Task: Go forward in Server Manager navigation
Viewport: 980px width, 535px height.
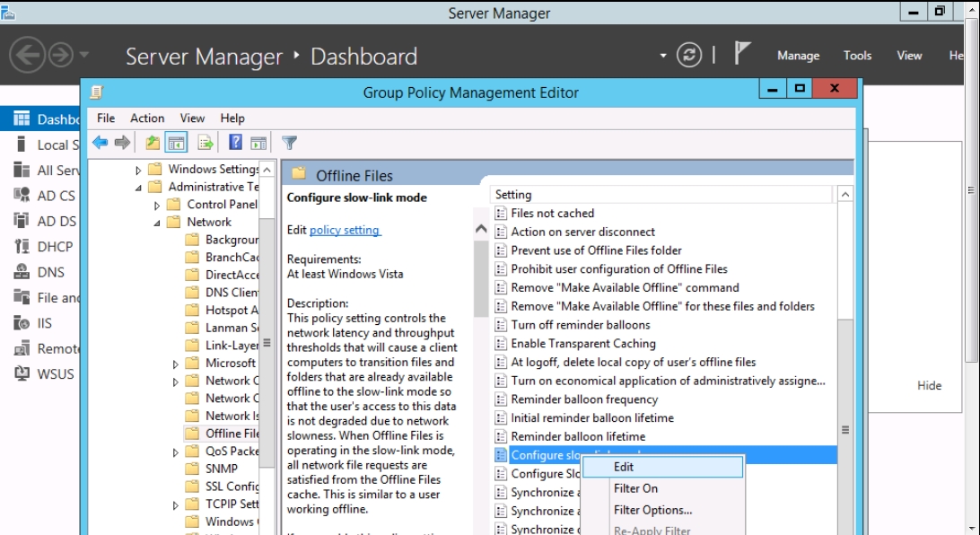Action: tap(61, 56)
